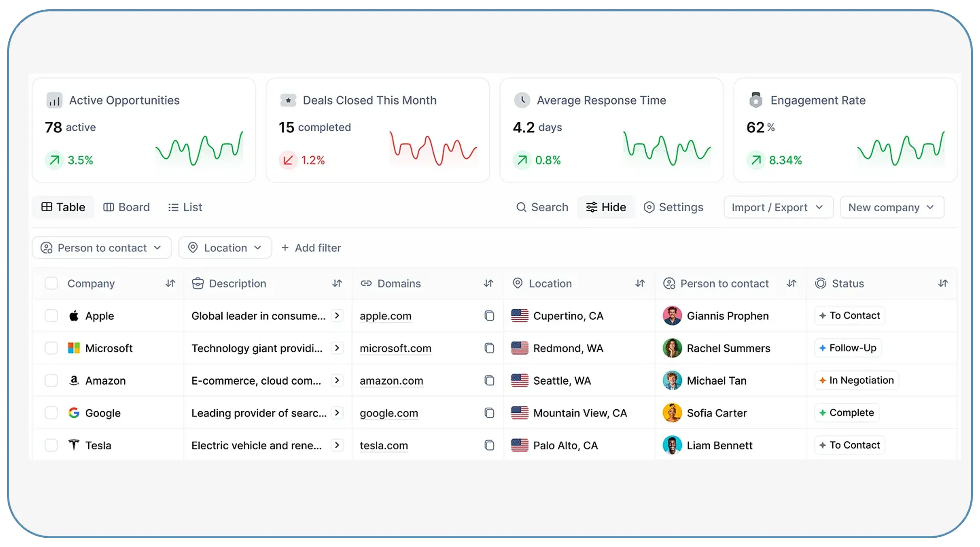Click the red 1.2% down arrow badge

tap(288, 160)
